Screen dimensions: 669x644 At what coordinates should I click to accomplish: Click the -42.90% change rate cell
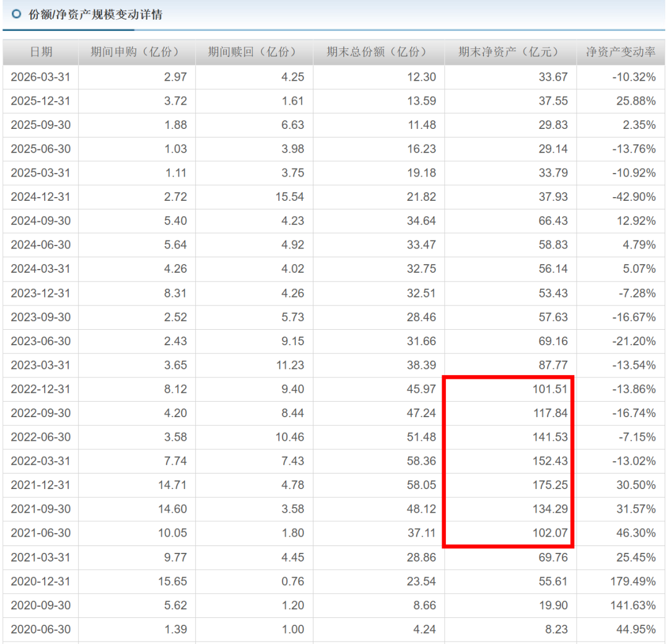621,197
